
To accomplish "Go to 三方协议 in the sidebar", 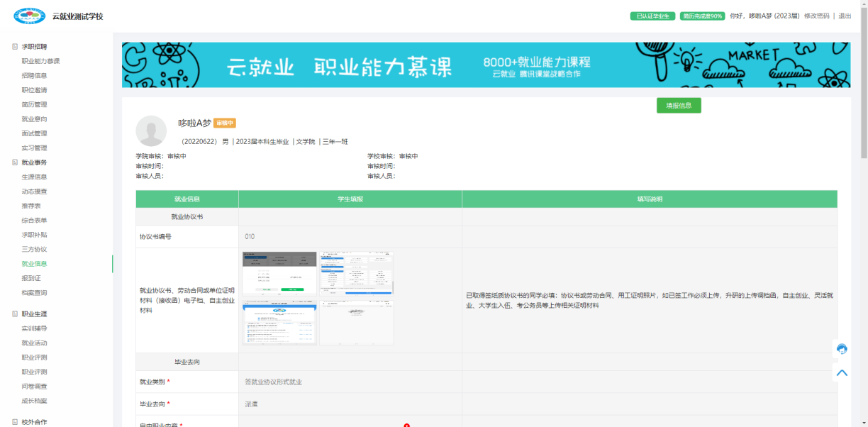I will coord(34,250).
